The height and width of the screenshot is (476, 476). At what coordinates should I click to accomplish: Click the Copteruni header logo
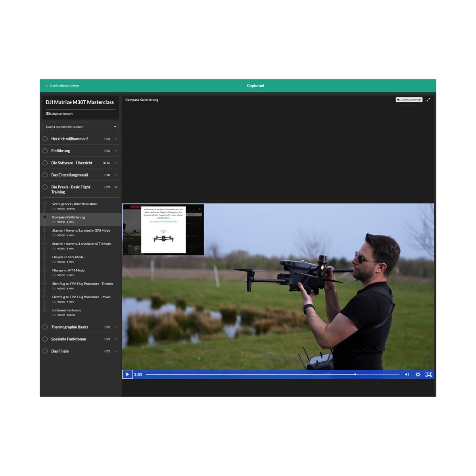(255, 86)
